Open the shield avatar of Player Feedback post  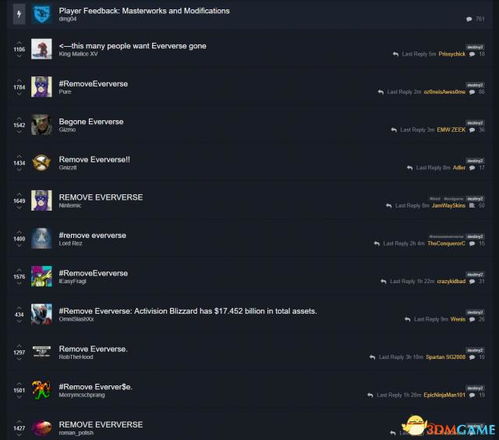coord(41,14)
